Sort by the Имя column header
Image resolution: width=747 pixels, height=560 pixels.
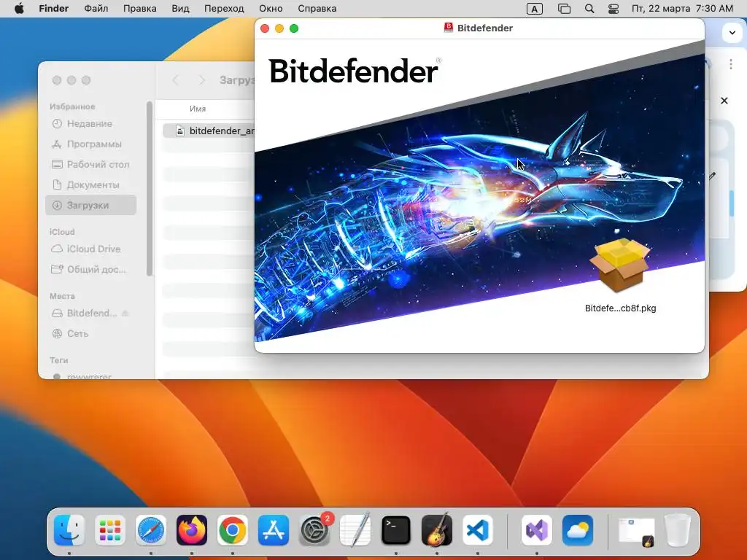[x=198, y=109]
